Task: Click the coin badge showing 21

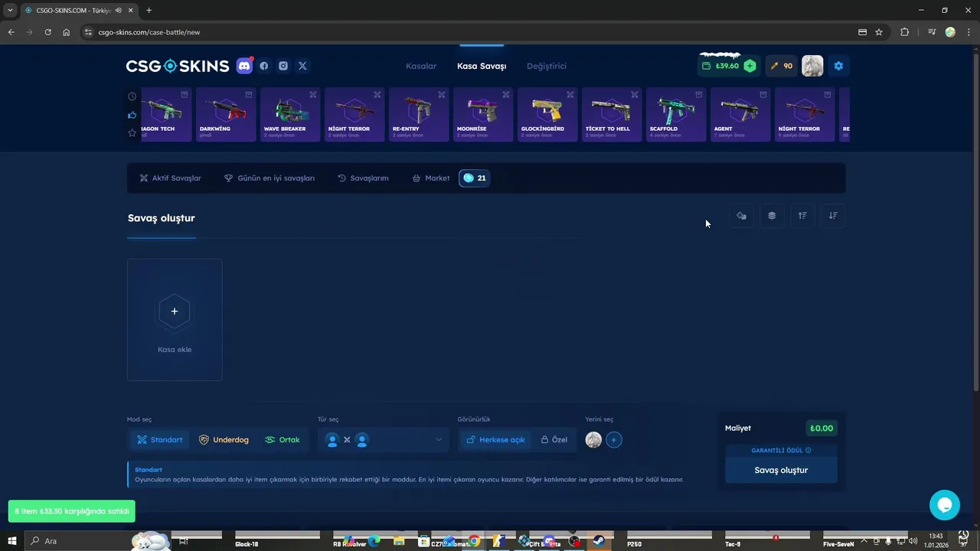Action: 475,178
